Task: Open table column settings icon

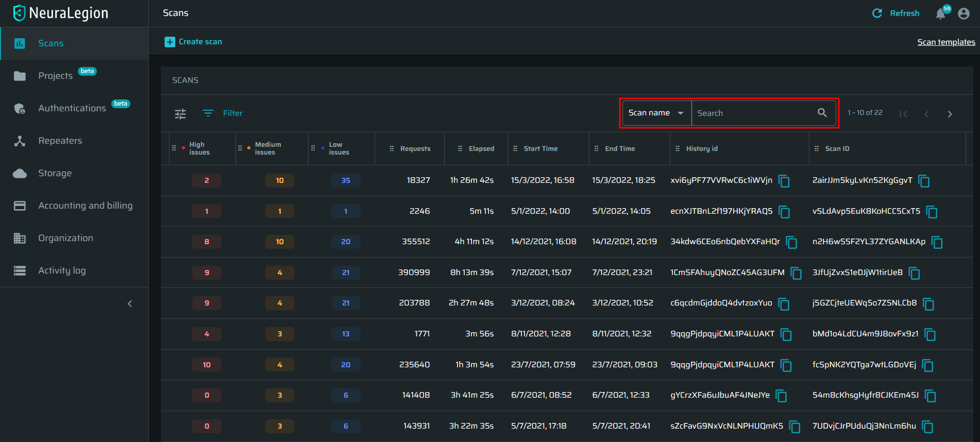Action: pos(180,114)
